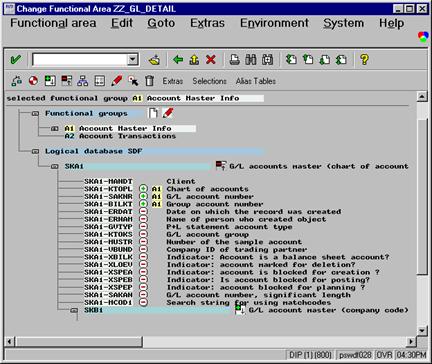
Task: Toggle the plus icon for SKA1-BILKT
Action: click(x=143, y=204)
